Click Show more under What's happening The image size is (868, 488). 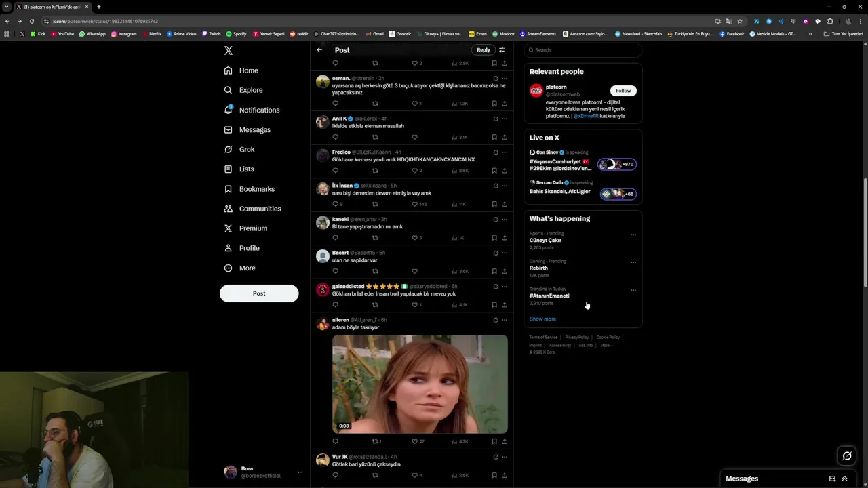pyautogui.click(x=542, y=319)
